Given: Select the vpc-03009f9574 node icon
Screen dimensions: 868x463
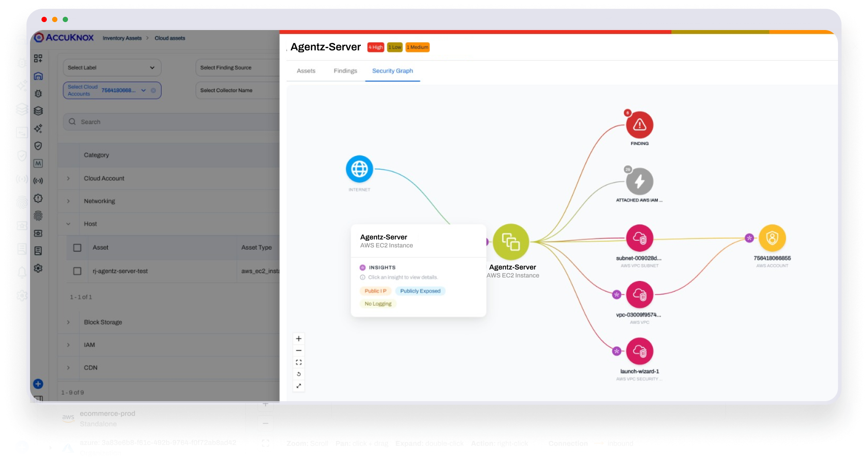Looking at the screenshot, I should 639,295.
